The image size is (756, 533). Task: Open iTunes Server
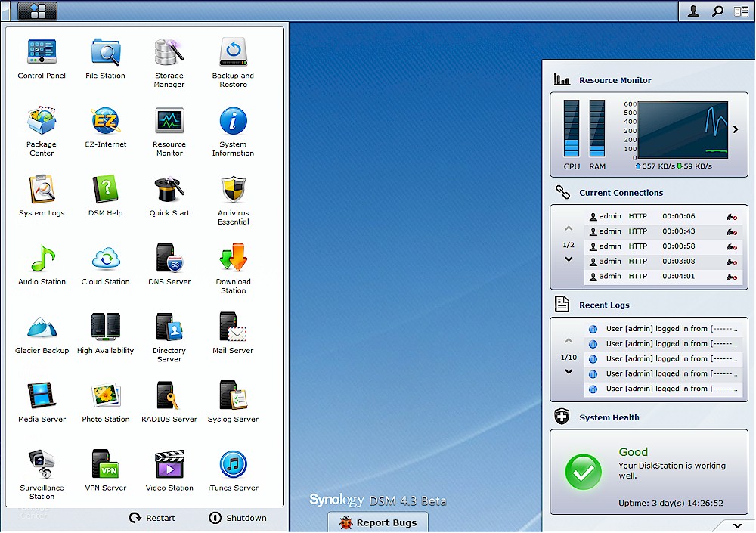[x=233, y=471]
